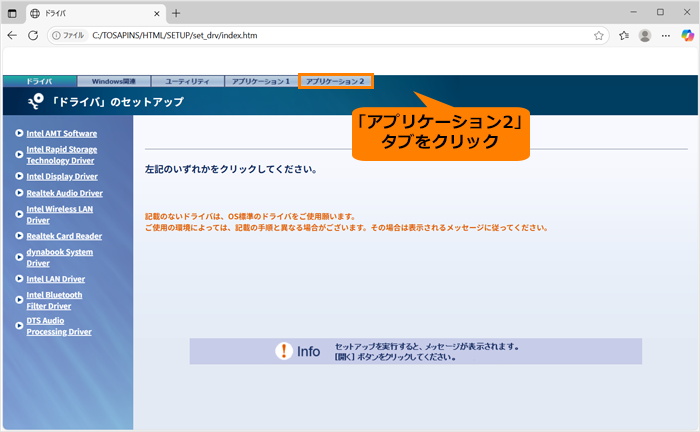The height and width of the screenshot is (432, 700).
Task: Click bullet icon beside Intel Display Driver
Action: tap(19, 176)
